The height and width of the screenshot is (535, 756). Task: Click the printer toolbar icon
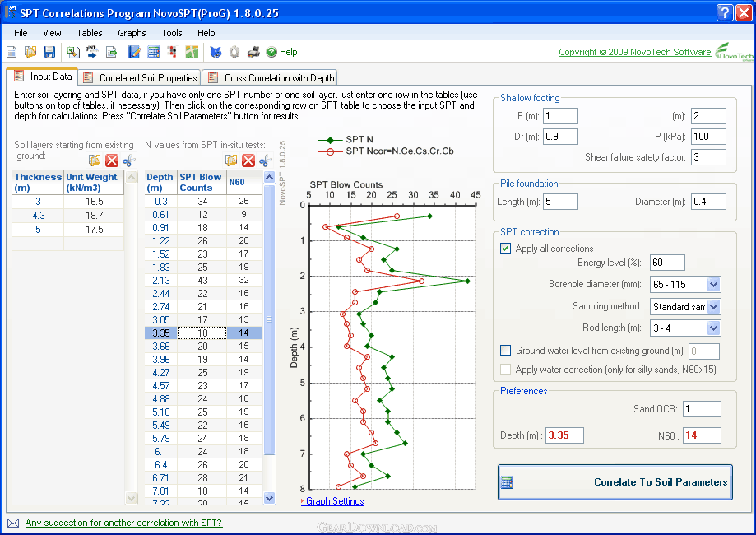tap(253, 52)
